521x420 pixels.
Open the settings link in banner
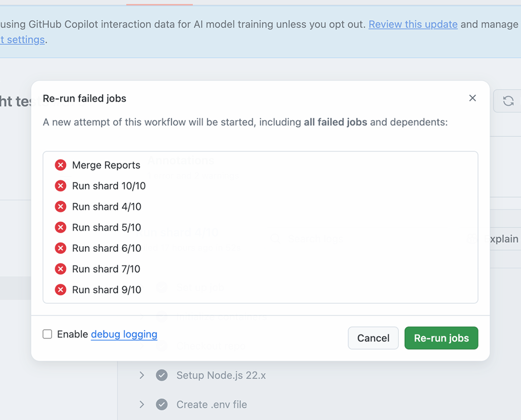point(22,39)
